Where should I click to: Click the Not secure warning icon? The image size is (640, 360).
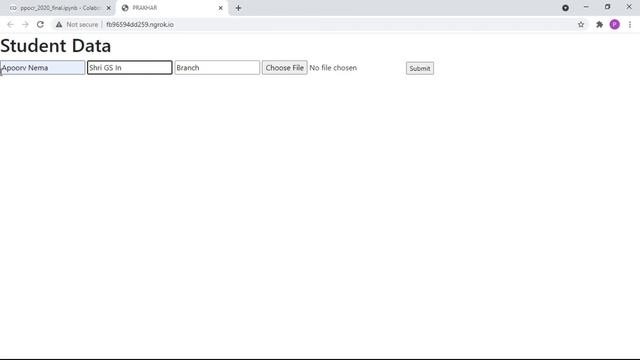59,24
